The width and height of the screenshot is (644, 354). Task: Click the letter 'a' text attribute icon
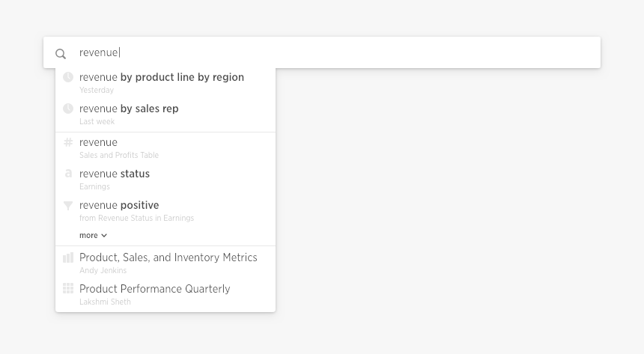pyautogui.click(x=68, y=174)
